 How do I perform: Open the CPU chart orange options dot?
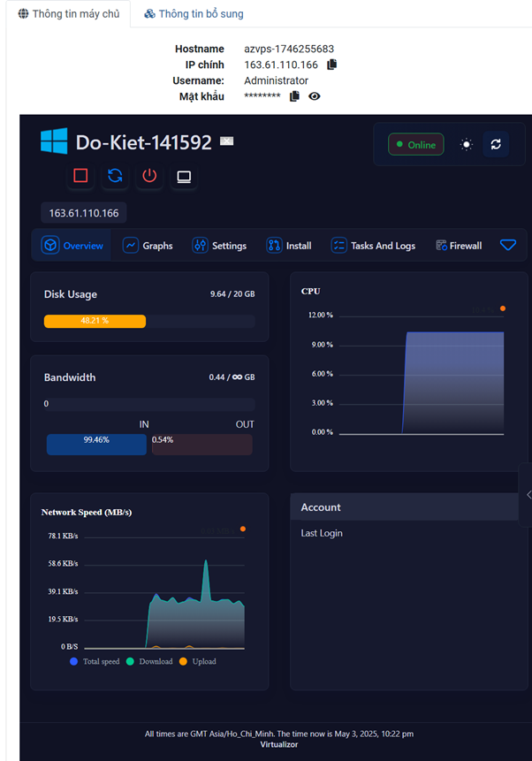tap(503, 308)
